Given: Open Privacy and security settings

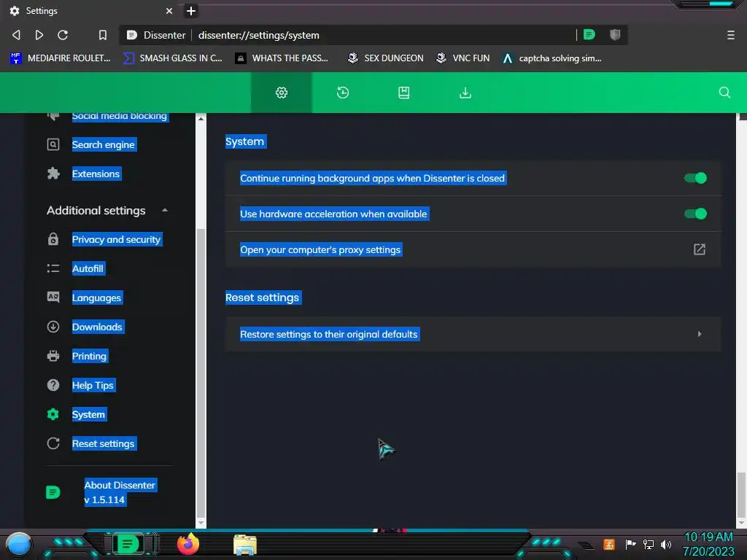Looking at the screenshot, I should [116, 239].
